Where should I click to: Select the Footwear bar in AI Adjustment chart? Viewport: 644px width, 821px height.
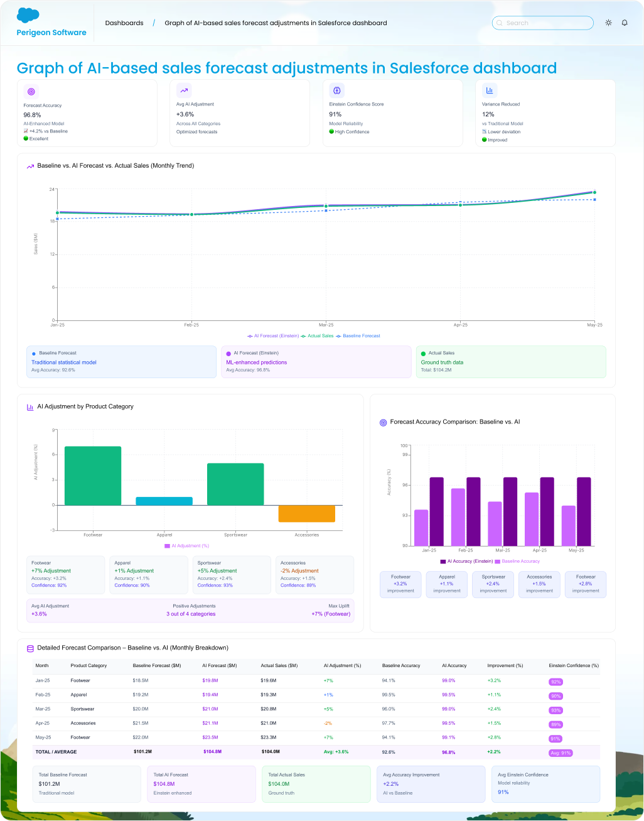(x=93, y=476)
